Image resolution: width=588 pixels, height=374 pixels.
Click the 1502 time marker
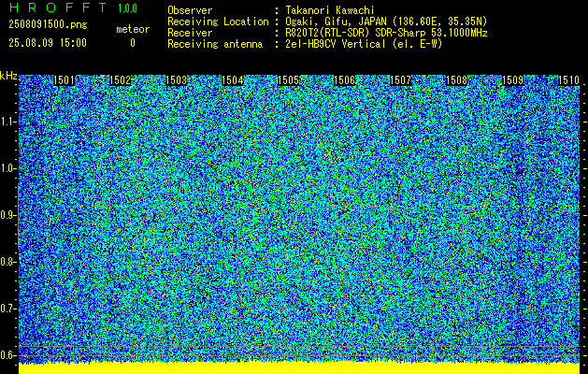click(x=120, y=80)
